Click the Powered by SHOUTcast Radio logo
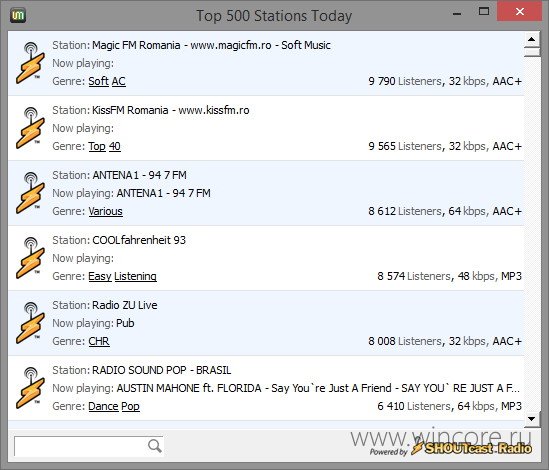The width and height of the screenshot is (549, 470). coord(451,449)
